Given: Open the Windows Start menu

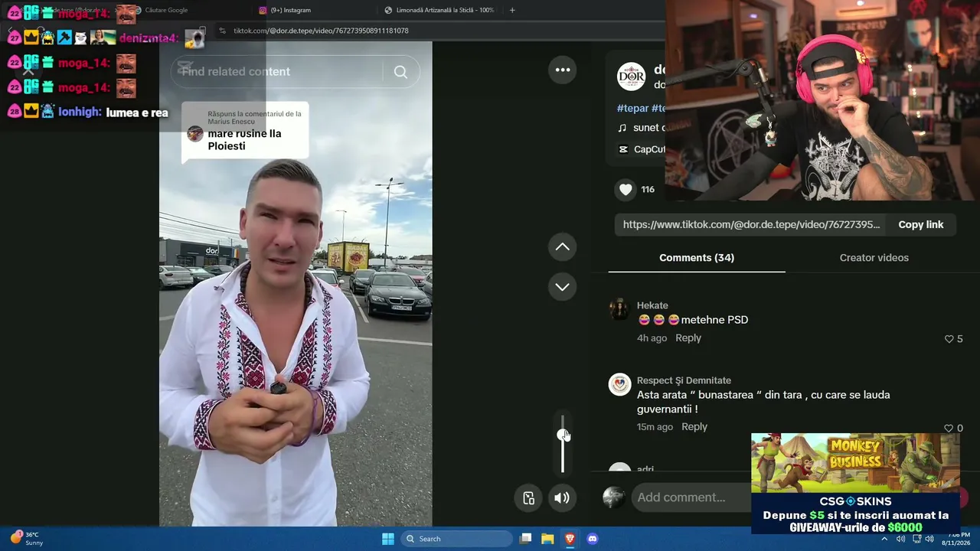Looking at the screenshot, I should [388, 539].
